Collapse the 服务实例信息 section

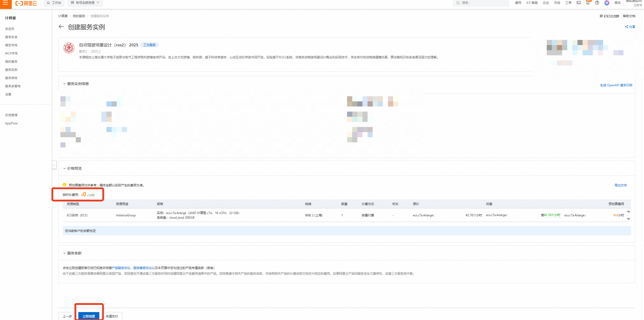tap(64, 84)
